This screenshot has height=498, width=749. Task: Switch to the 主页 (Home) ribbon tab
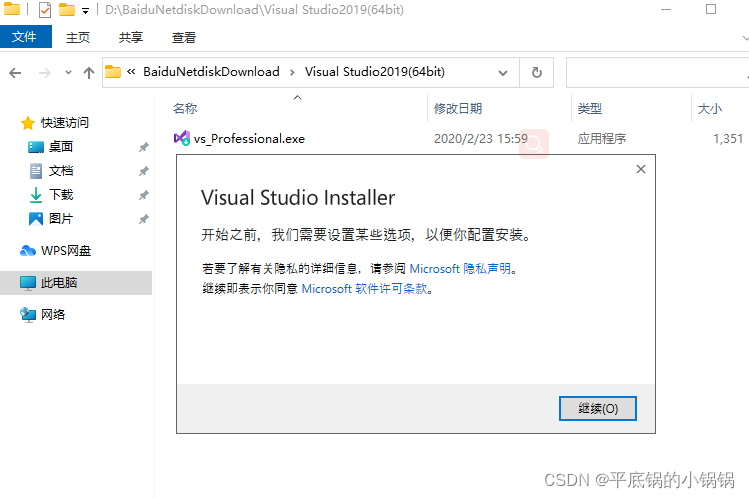tap(78, 37)
